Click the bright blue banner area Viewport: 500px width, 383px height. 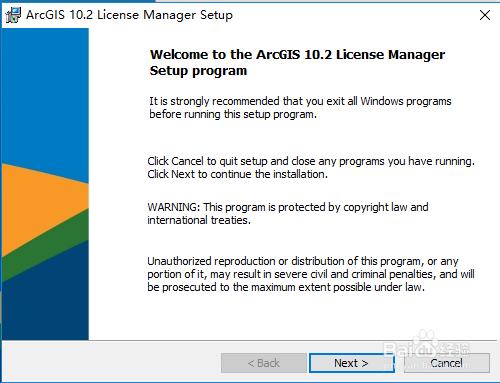45,97
